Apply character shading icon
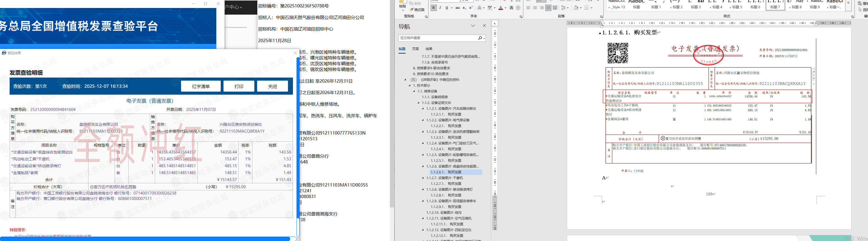 pos(511,8)
